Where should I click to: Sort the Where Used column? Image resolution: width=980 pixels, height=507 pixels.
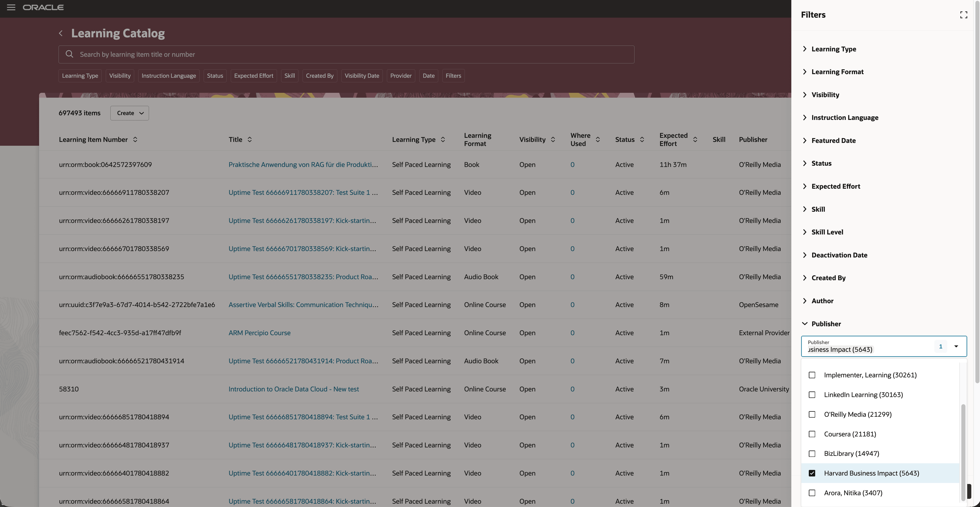click(x=598, y=139)
